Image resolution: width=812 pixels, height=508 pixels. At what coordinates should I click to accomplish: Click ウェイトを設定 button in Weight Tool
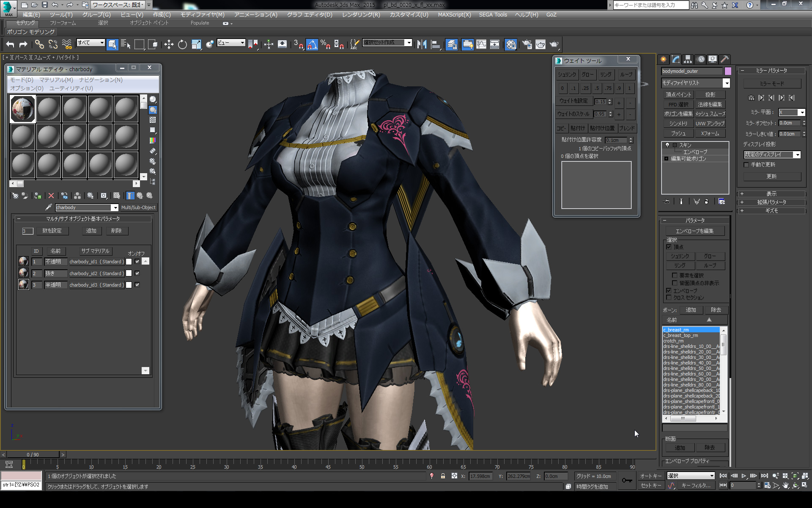click(x=573, y=101)
